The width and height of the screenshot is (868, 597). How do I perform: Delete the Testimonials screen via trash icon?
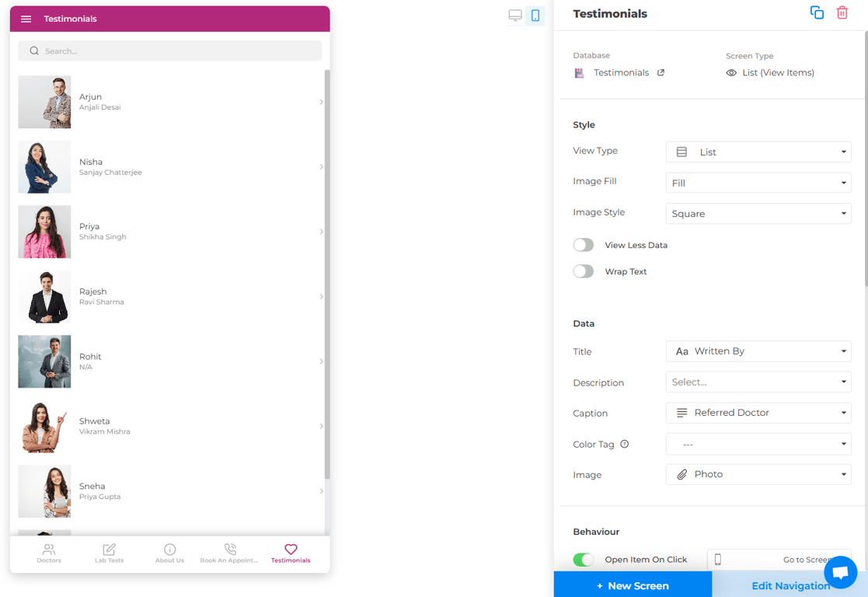[842, 12]
